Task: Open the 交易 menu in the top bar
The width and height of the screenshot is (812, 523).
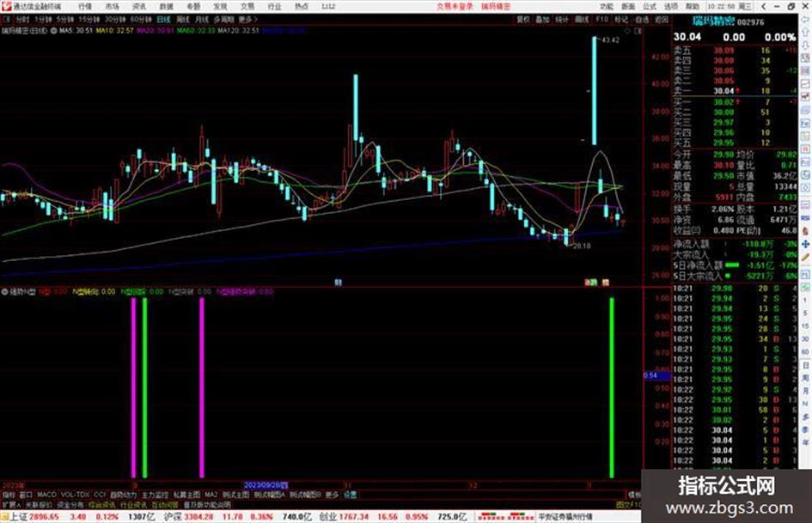Action: tap(247, 6)
